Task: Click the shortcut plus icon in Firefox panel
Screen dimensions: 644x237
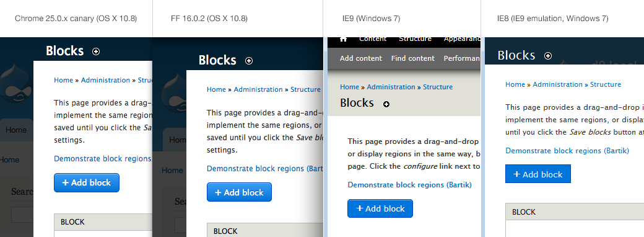Action: click(x=249, y=61)
